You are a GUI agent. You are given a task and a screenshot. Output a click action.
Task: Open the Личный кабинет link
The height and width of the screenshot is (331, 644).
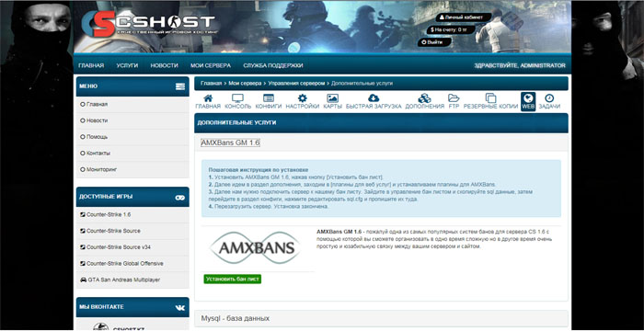point(464,17)
